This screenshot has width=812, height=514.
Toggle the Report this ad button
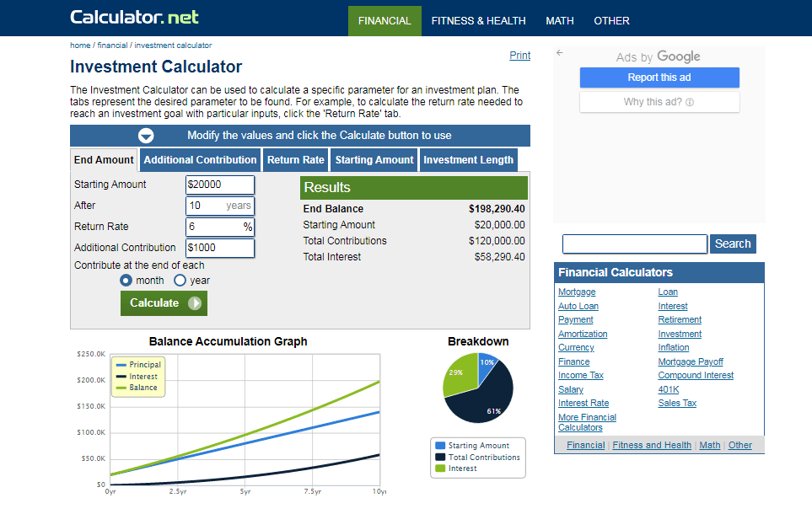pyautogui.click(x=659, y=78)
